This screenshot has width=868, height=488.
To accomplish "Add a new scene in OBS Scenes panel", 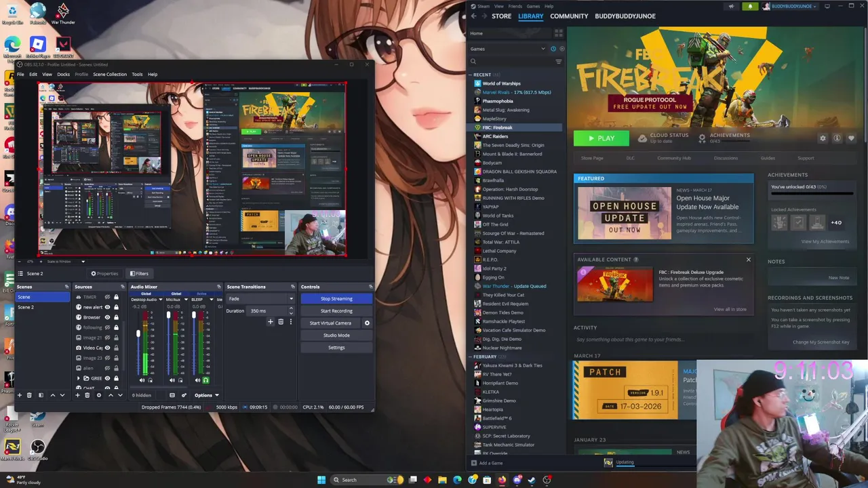I will [x=20, y=395].
